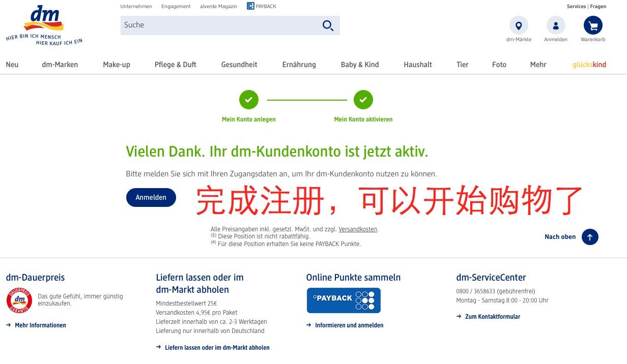Click the Vielen Dank account active headline
This screenshot has width=627, height=364.
click(x=277, y=151)
